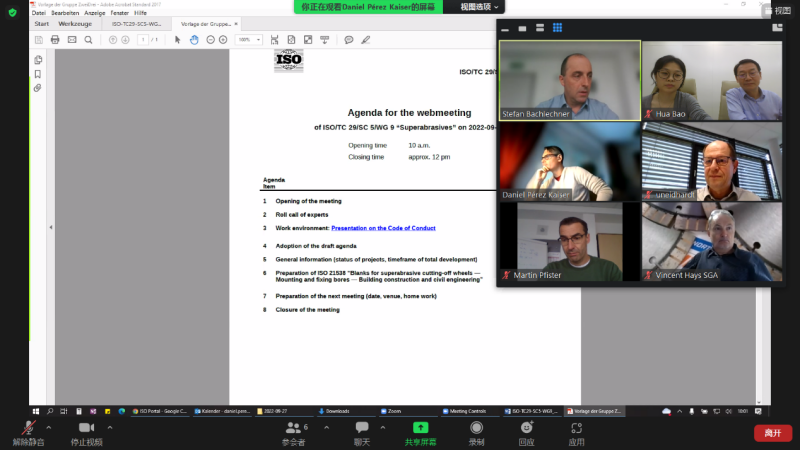Toggle stop video camera button
This screenshot has width=800, height=450.
coord(86,428)
